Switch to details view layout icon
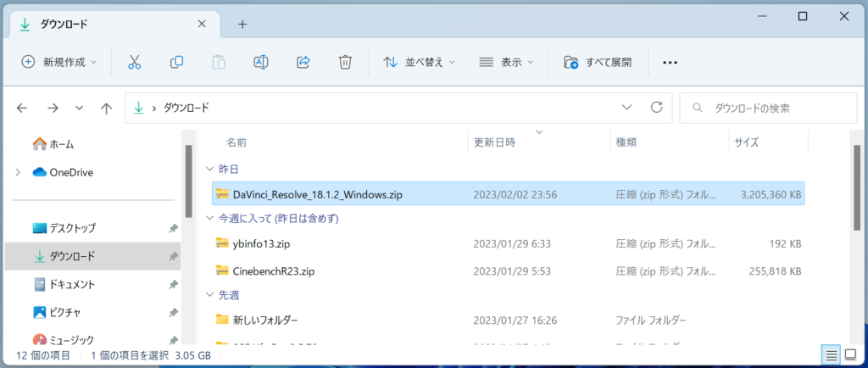Screen dimensions: 868x368 830,354
